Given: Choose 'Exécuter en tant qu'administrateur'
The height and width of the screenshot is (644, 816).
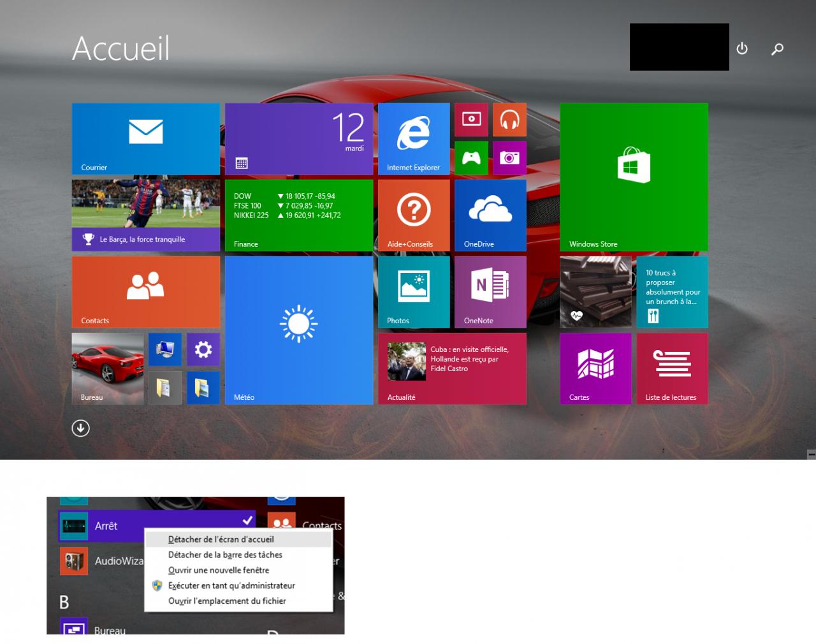Looking at the screenshot, I should pyautogui.click(x=238, y=585).
